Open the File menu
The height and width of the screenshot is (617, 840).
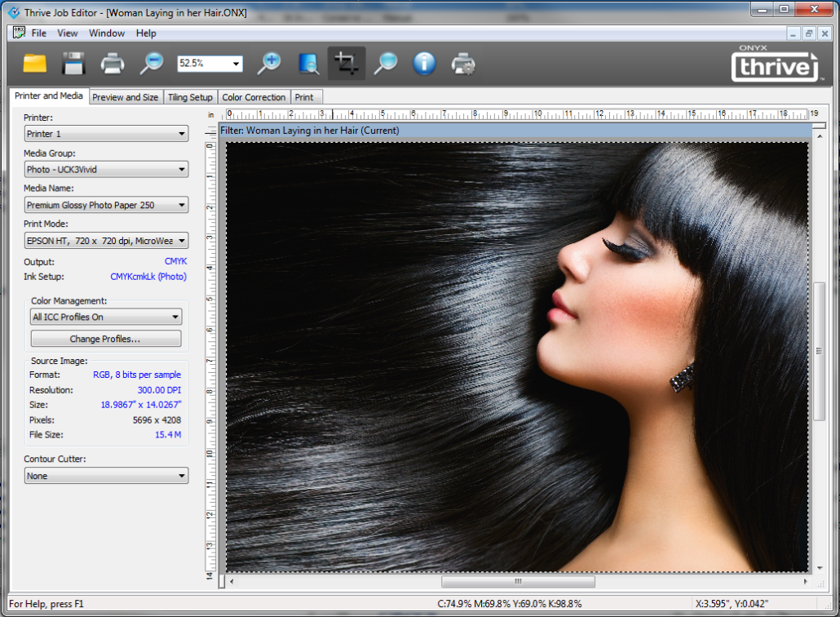pos(38,33)
